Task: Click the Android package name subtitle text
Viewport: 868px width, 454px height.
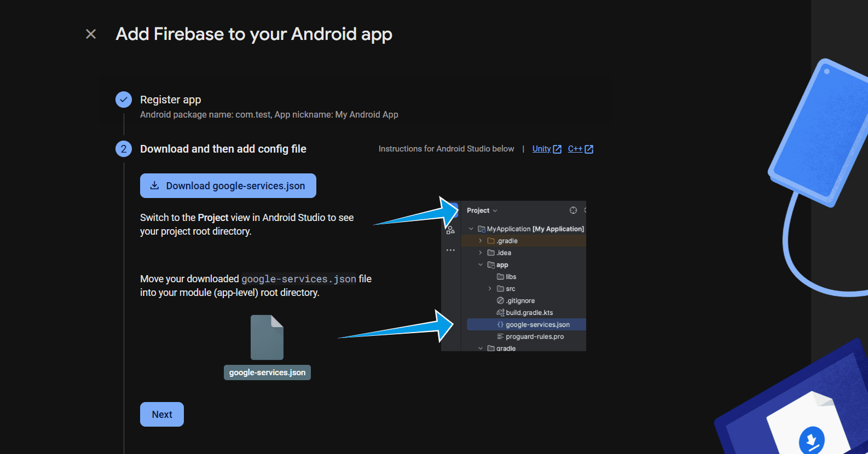Action: point(269,115)
